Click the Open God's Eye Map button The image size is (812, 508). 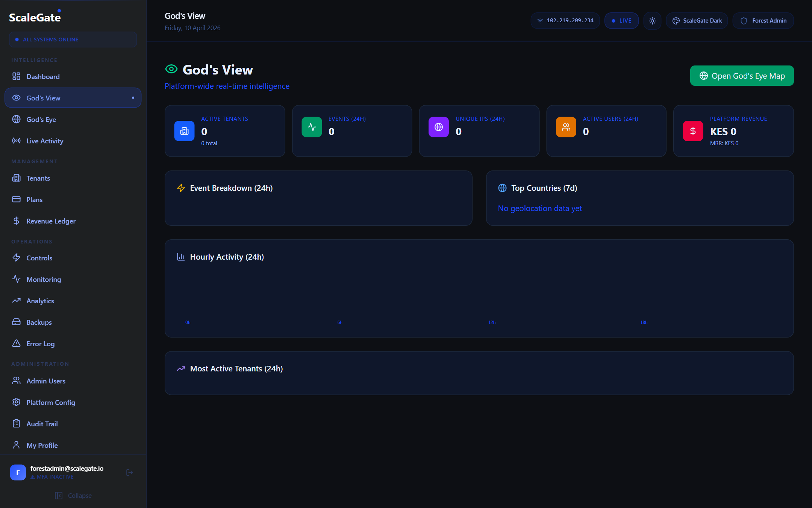742,76
